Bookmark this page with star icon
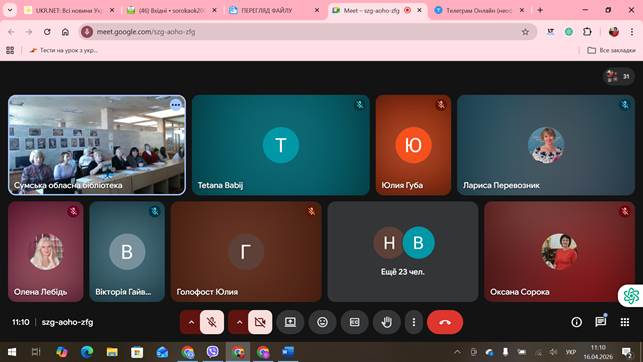643x362 pixels. (525, 32)
